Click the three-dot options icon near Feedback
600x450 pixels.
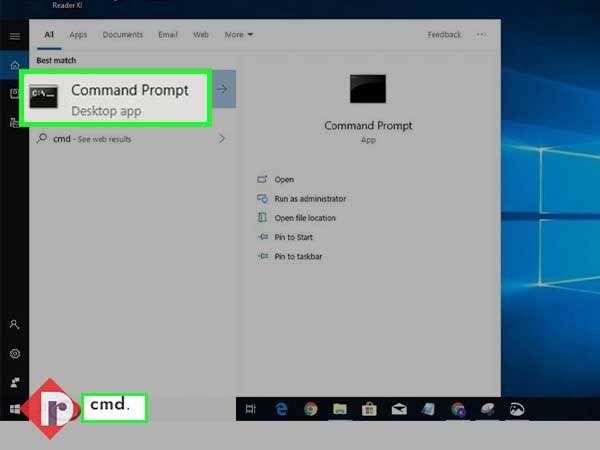coord(481,34)
